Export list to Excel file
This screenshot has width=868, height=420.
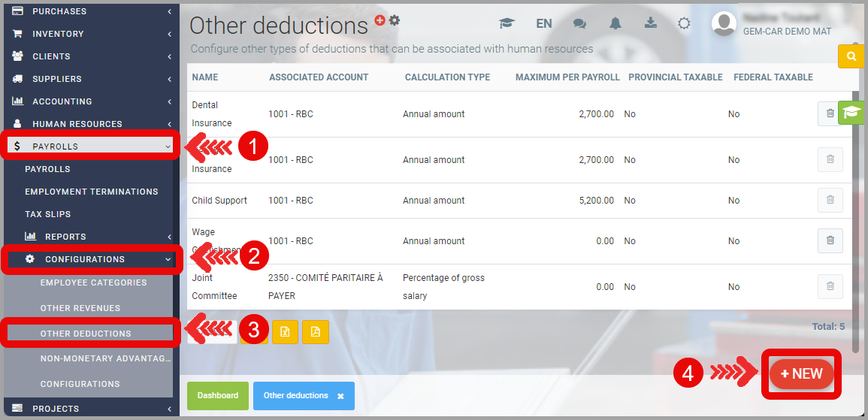(286, 332)
